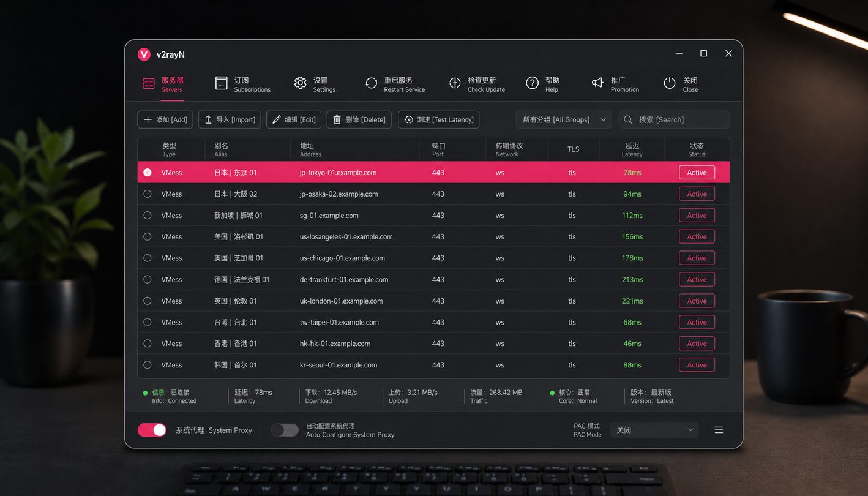Click the Delete button
Image resolution: width=868 pixels, height=496 pixels.
click(359, 119)
